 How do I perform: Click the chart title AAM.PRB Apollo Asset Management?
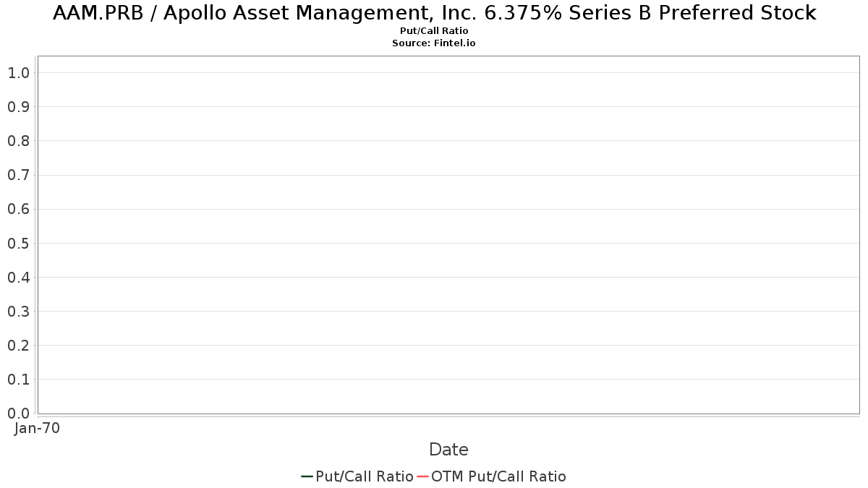tap(434, 13)
